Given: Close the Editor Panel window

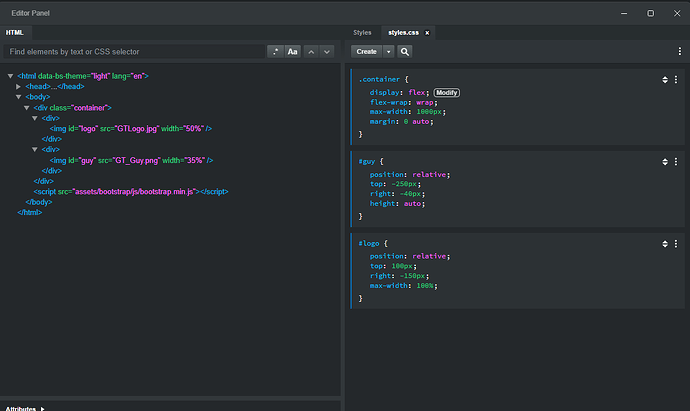Looking at the screenshot, I should tap(677, 13).
